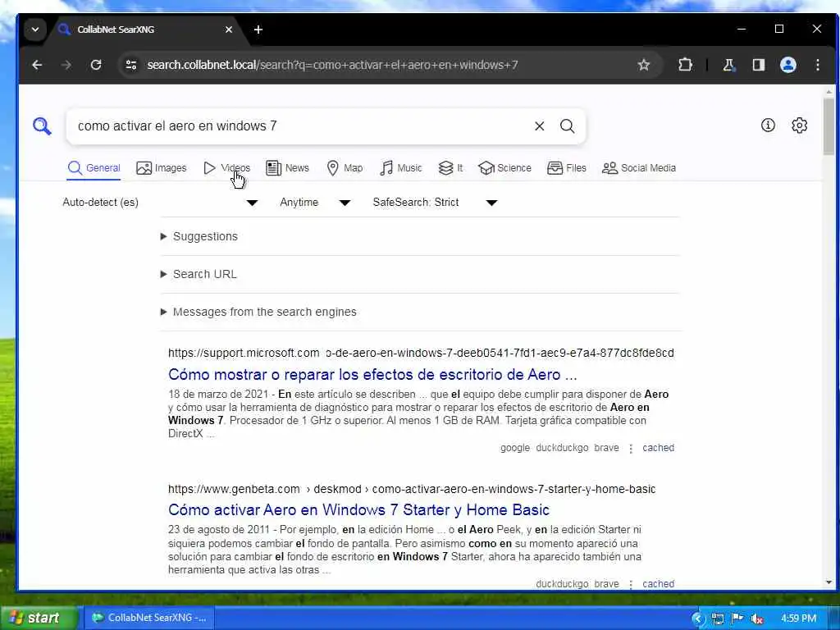
Task: Select CollabNet SearXNG taskbar button
Action: [149, 618]
